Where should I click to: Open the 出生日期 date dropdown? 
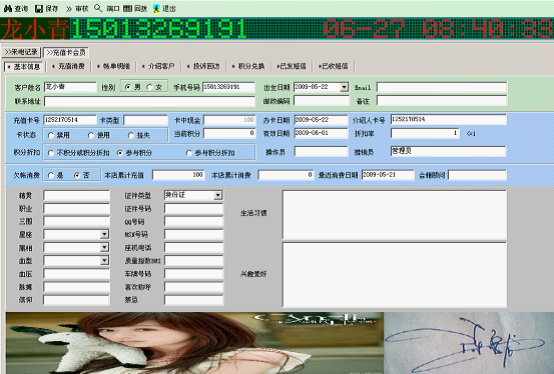click(344, 87)
